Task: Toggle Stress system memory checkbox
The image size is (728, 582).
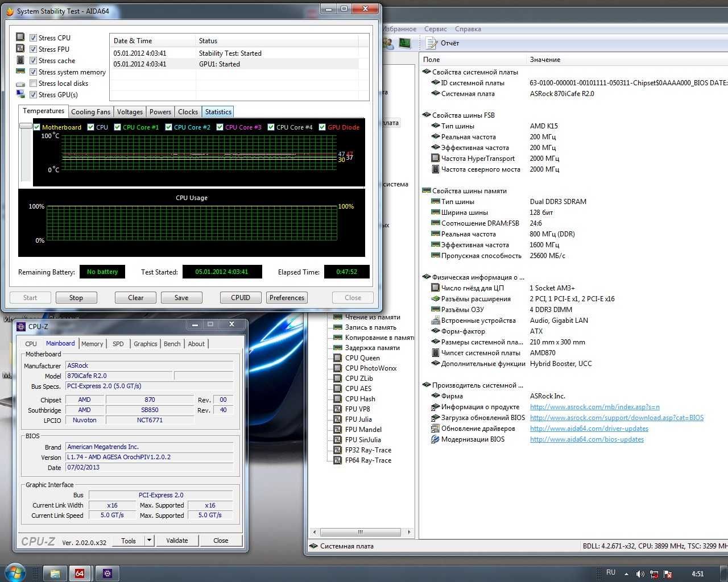Action: point(33,72)
